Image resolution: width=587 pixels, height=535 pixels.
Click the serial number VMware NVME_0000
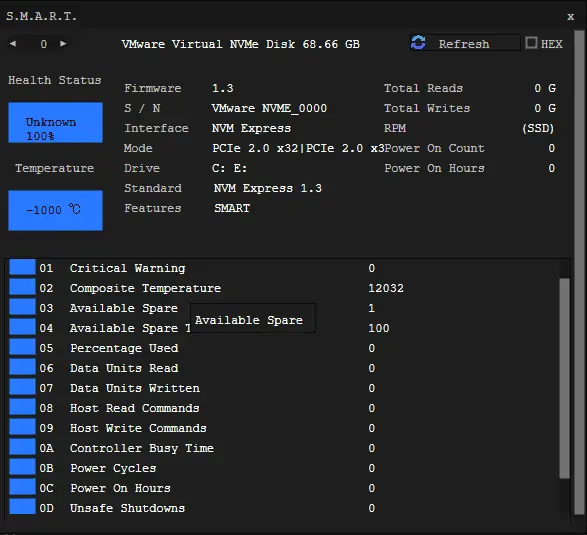click(269, 108)
